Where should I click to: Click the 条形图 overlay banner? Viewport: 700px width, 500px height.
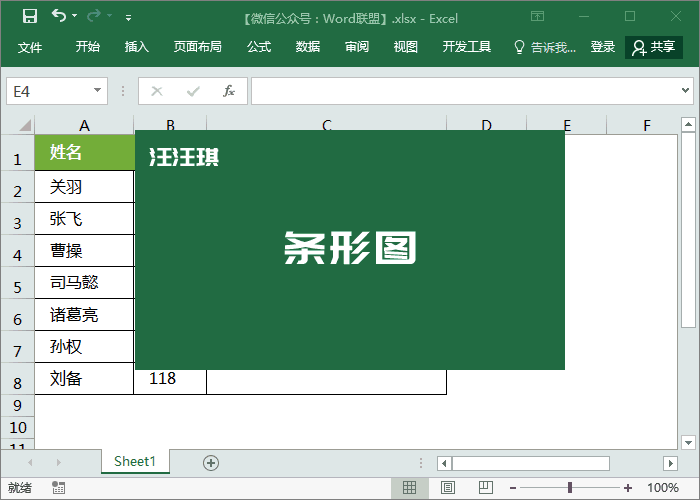click(350, 250)
